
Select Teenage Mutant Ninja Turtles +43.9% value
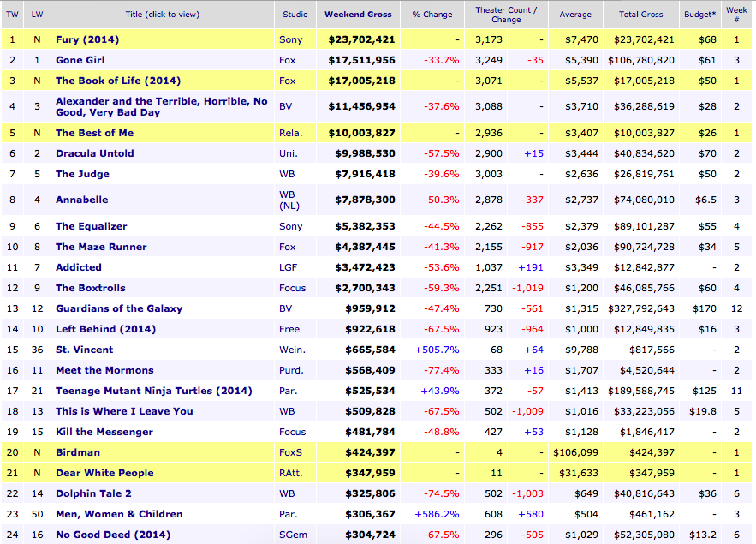pos(440,391)
